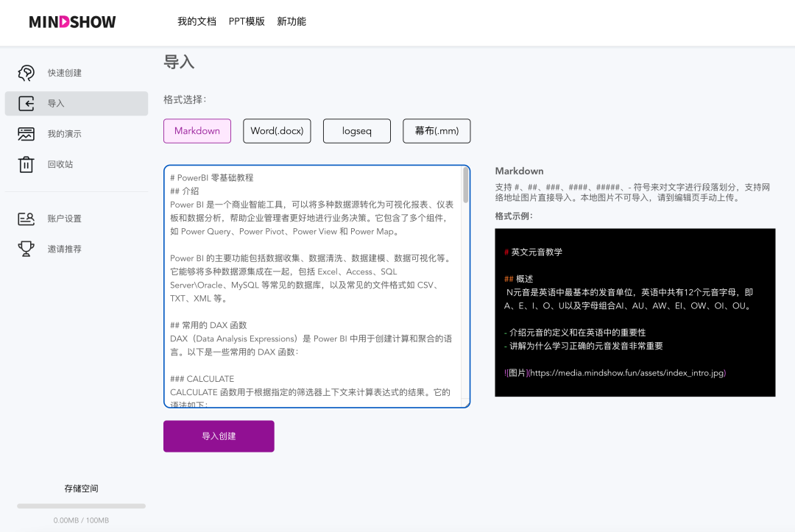The height and width of the screenshot is (532, 795).
Task: Select the logseq import format
Action: click(356, 130)
